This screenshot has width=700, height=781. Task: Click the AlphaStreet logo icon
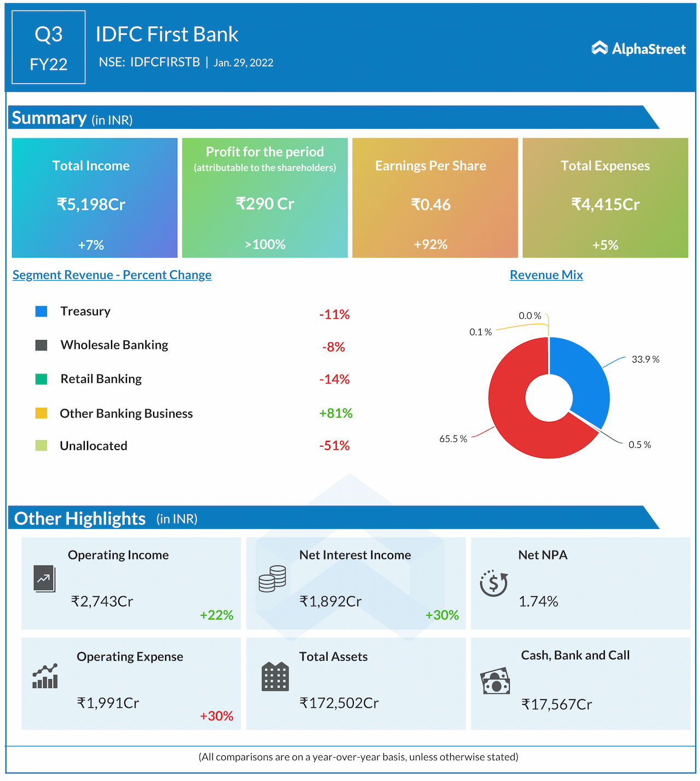pos(599,49)
